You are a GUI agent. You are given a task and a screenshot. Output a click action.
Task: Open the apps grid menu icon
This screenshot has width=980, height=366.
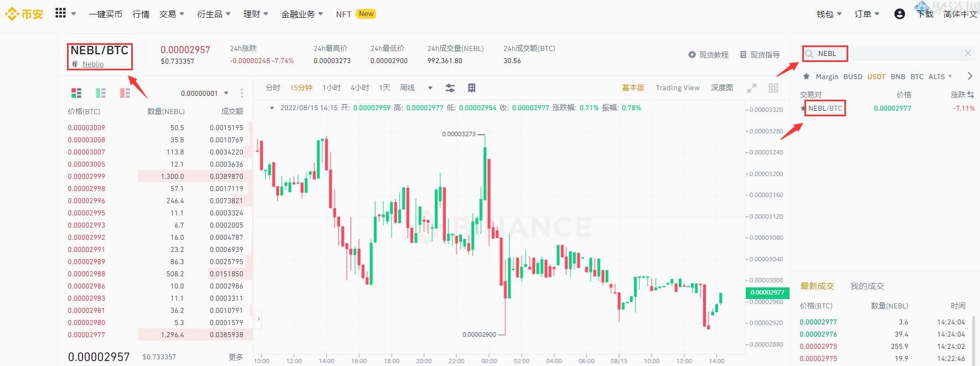click(x=61, y=13)
